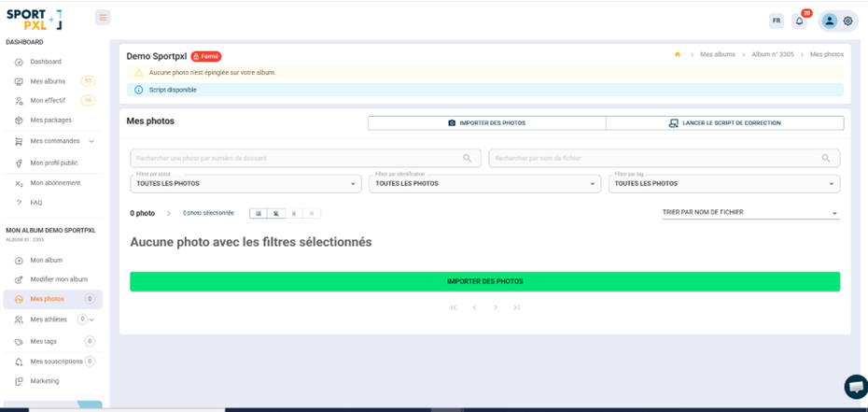The image size is (868, 412).
Task: Open the 'Trier par nom de fichier' sort dropdown
Action: coord(750,213)
